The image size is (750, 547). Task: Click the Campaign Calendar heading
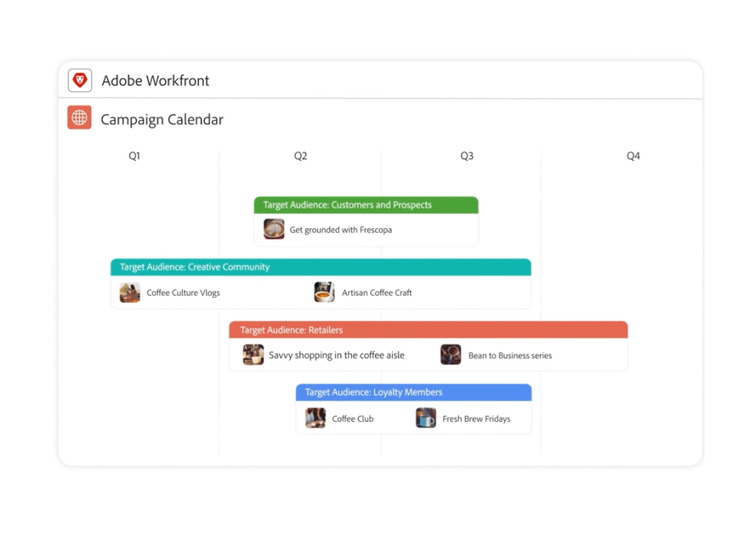tap(162, 119)
